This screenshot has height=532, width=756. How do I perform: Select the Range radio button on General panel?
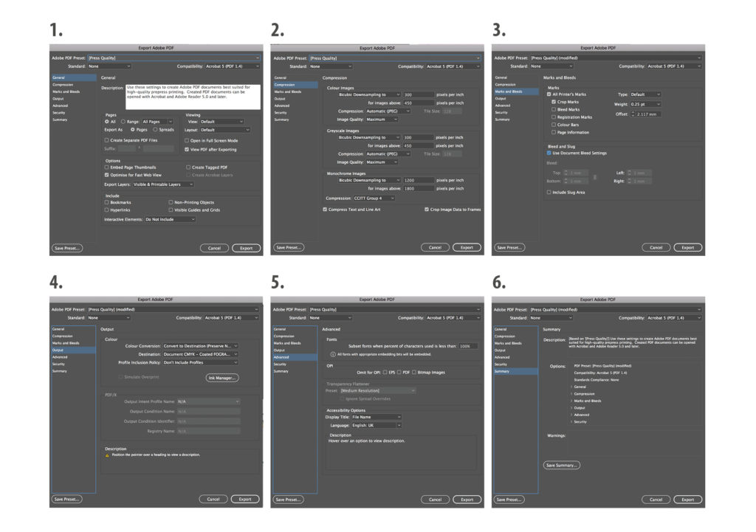pyautogui.click(x=123, y=122)
